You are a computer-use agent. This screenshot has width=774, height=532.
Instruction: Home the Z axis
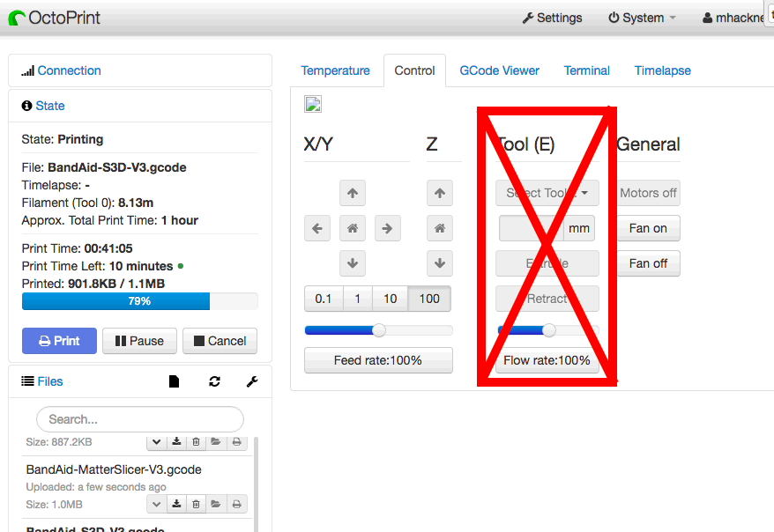[439, 228]
